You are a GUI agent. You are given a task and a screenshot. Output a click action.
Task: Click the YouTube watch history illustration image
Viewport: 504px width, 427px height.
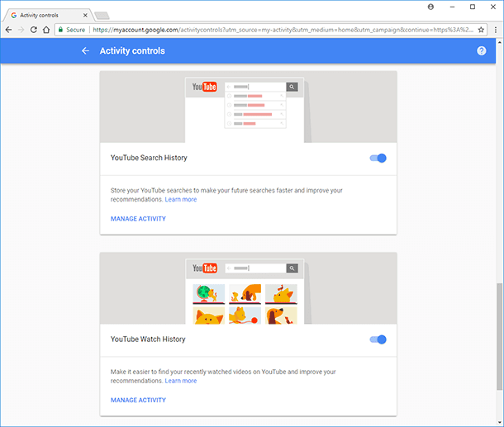pos(248,288)
